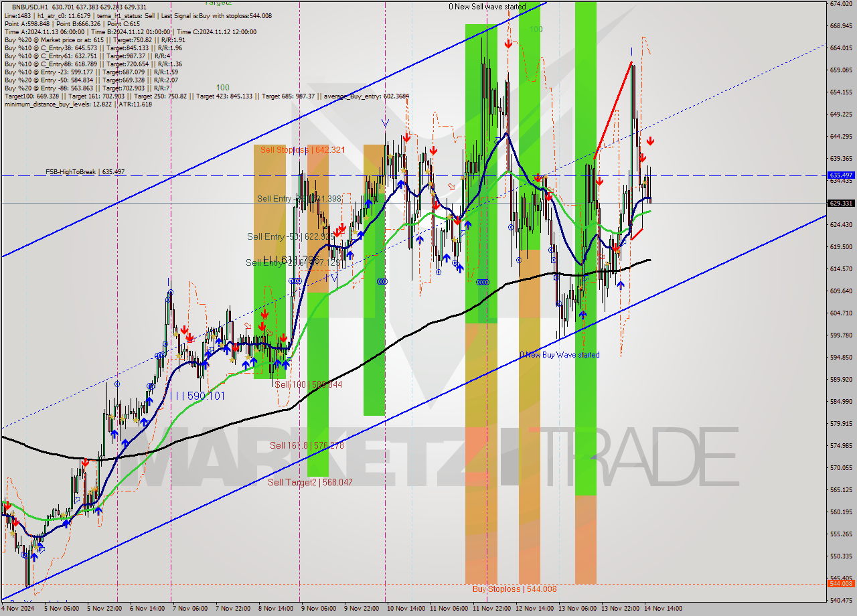Click the Sell 100 | 586.844 label
857x616 pixels.
click(x=309, y=384)
